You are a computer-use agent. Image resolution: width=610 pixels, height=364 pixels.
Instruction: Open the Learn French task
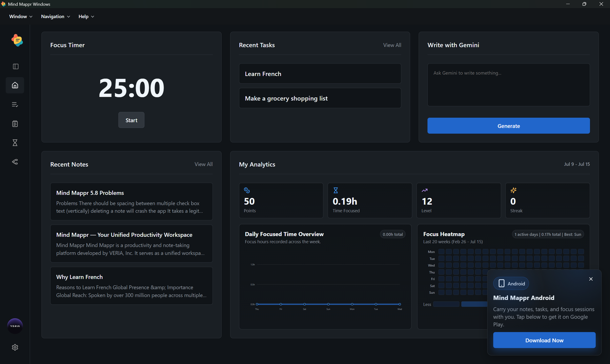[x=320, y=74]
